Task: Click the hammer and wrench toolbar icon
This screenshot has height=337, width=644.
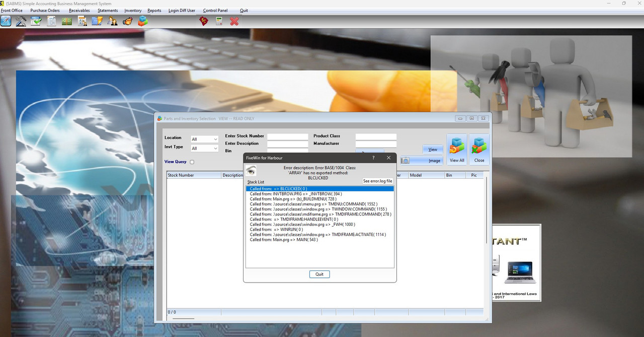Action: coord(21,21)
